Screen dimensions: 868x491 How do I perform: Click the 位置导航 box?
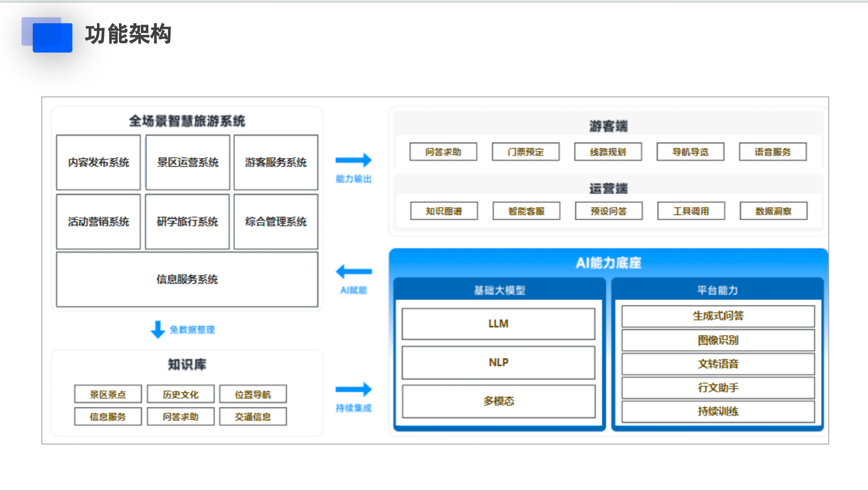click(x=253, y=394)
